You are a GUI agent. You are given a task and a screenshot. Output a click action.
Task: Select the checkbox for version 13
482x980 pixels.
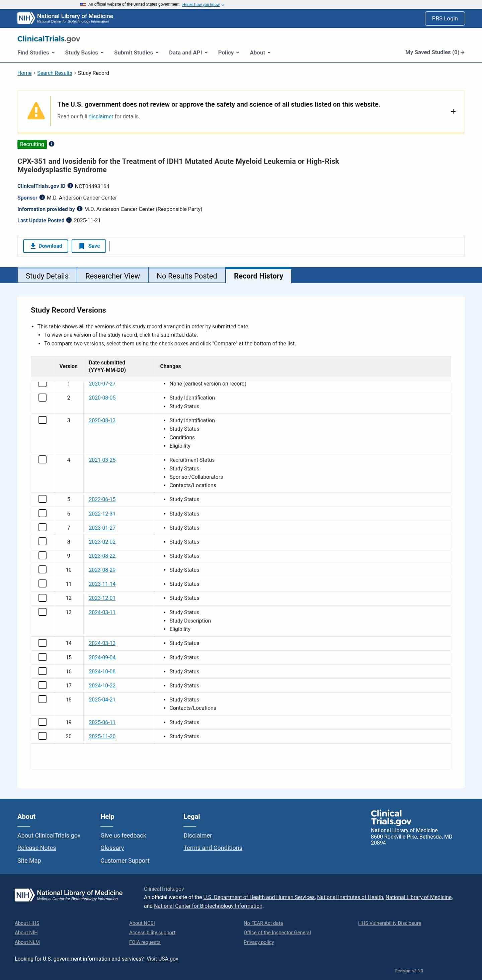click(43, 612)
